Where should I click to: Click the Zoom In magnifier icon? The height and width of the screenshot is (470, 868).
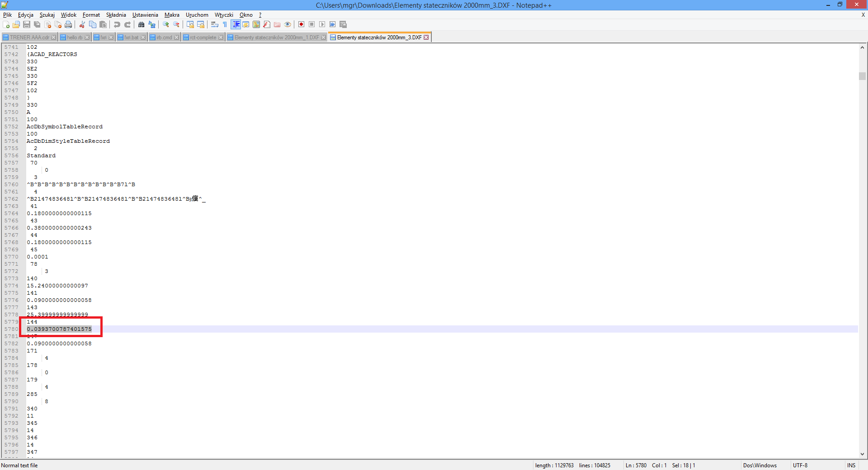coord(166,24)
